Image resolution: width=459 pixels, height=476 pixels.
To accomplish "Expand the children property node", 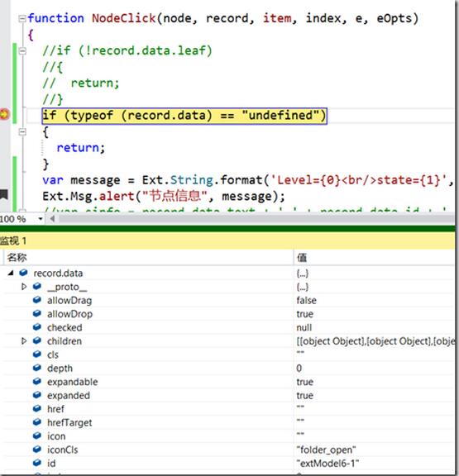I will point(24,341).
